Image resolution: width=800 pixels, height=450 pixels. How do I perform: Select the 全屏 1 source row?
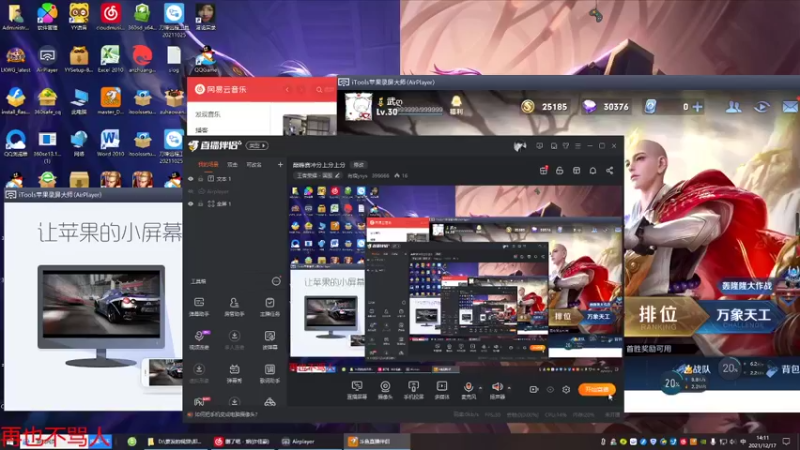[235, 204]
